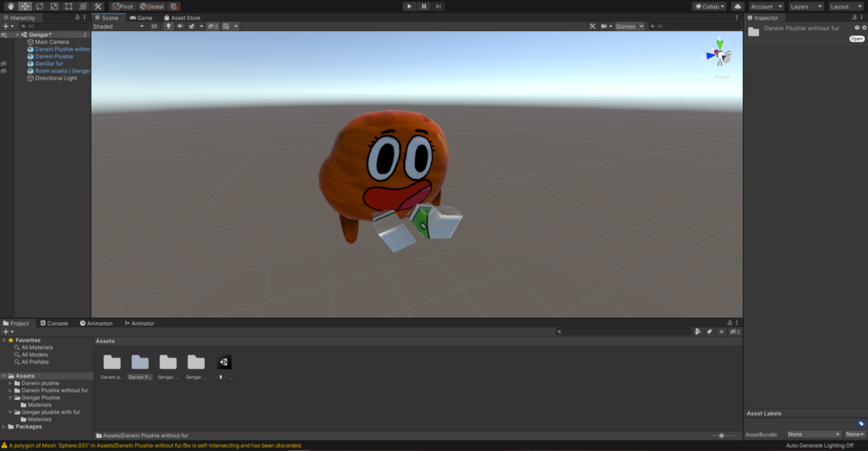The image size is (868, 451).
Task: Open the Account dropdown
Action: point(766,6)
